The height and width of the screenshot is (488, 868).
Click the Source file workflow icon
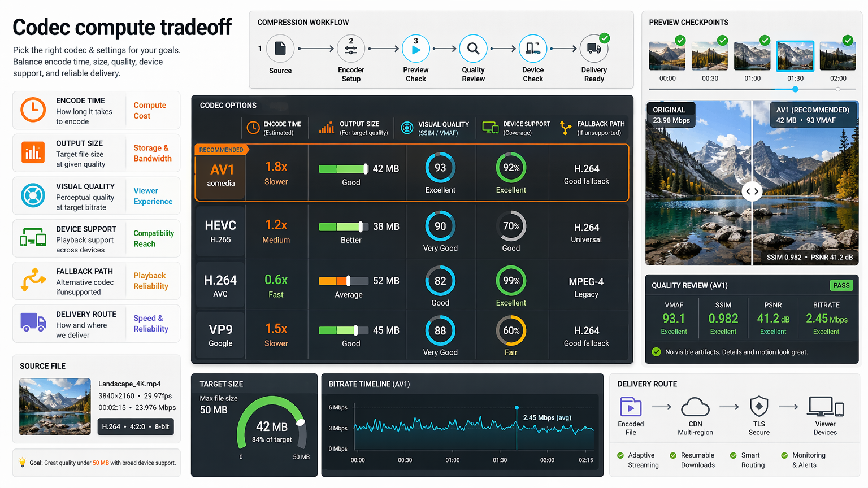[280, 49]
